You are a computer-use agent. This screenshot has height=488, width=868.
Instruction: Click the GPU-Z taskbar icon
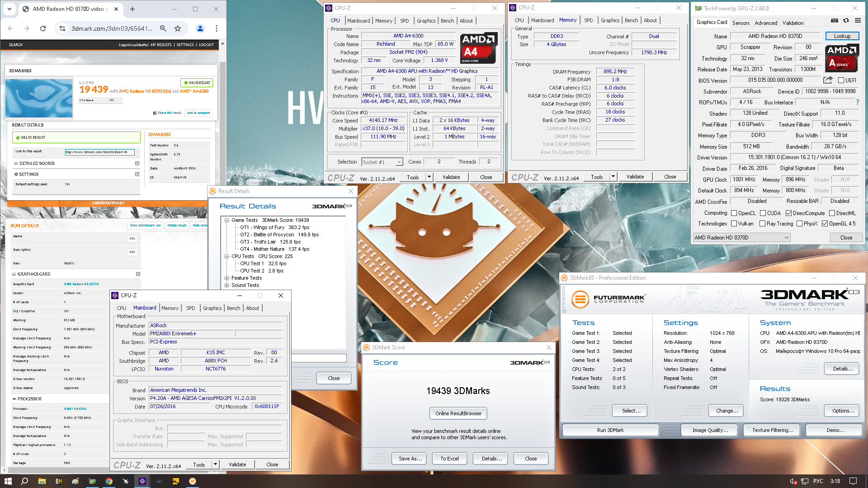[x=92, y=481]
